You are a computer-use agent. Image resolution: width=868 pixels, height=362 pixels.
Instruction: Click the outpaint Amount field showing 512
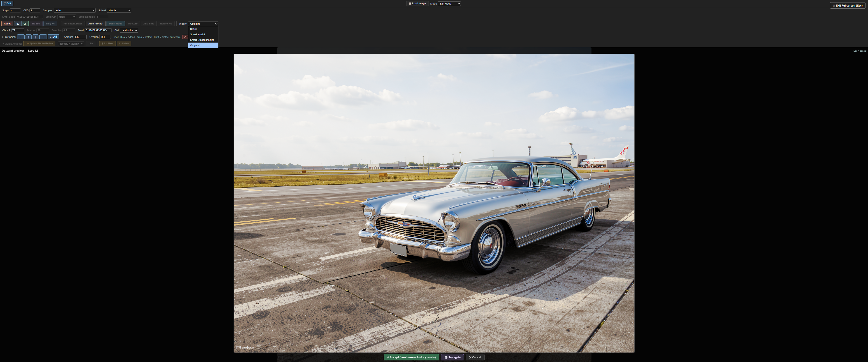tap(80, 37)
